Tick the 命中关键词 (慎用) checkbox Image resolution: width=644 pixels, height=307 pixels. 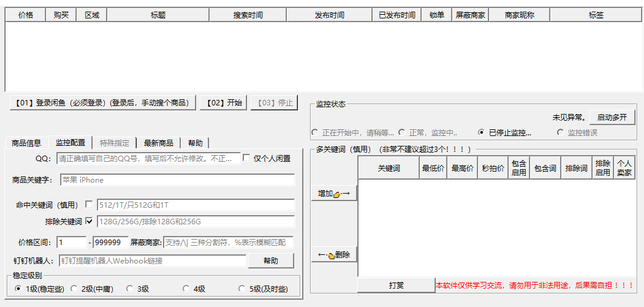pyautogui.click(x=89, y=204)
